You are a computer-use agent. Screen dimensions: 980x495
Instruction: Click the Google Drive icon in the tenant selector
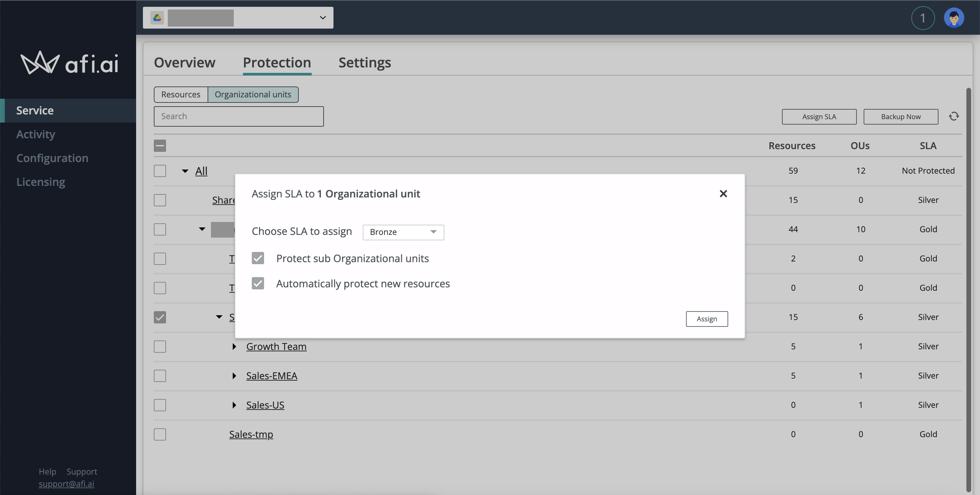coord(157,17)
